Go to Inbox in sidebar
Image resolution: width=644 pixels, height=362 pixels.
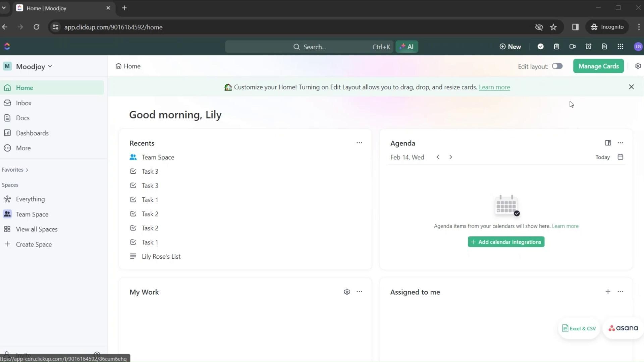23,103
